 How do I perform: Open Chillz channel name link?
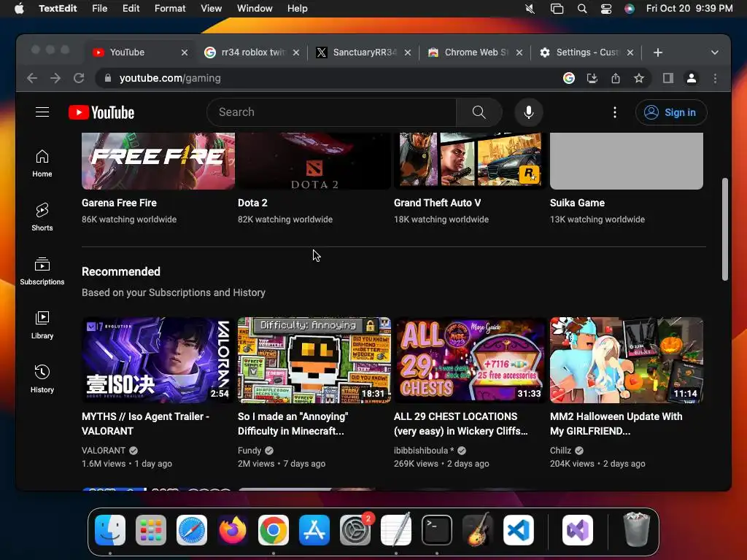pos(560,451)
